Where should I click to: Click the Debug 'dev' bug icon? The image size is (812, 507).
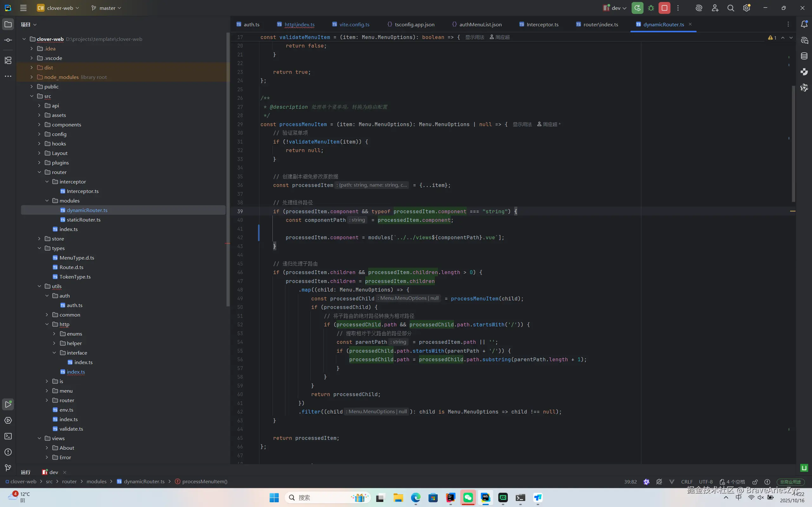coord(651,8)
